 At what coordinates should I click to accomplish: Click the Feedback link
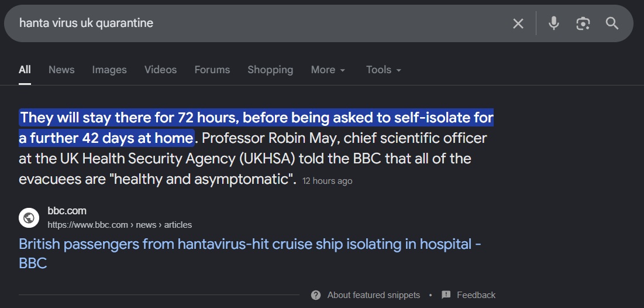click(476, 295)
